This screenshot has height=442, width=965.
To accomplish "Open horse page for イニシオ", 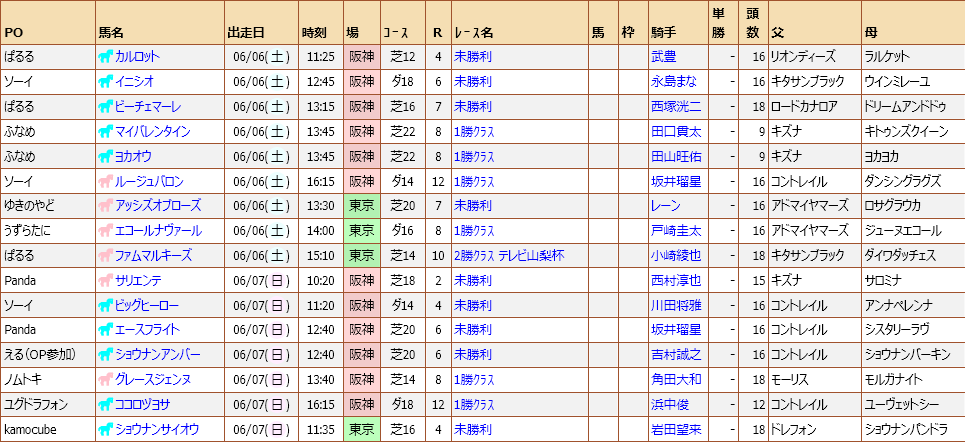I will point(134,82).
